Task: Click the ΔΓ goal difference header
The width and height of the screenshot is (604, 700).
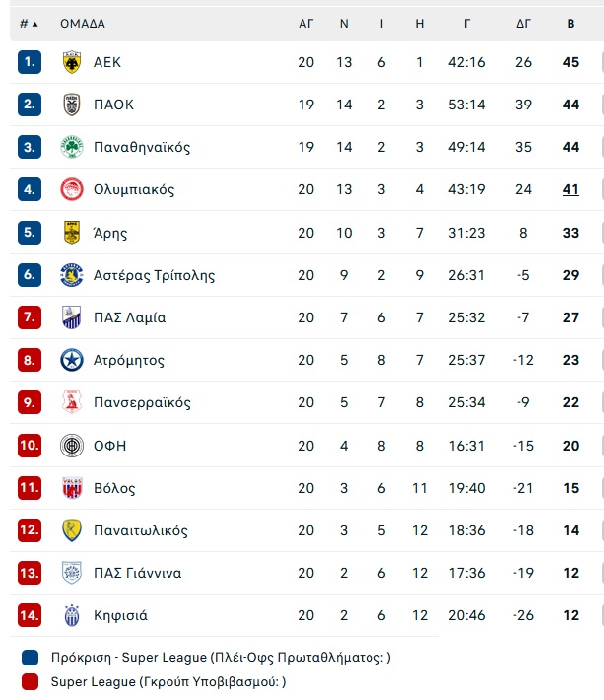Action: (523, 24)
